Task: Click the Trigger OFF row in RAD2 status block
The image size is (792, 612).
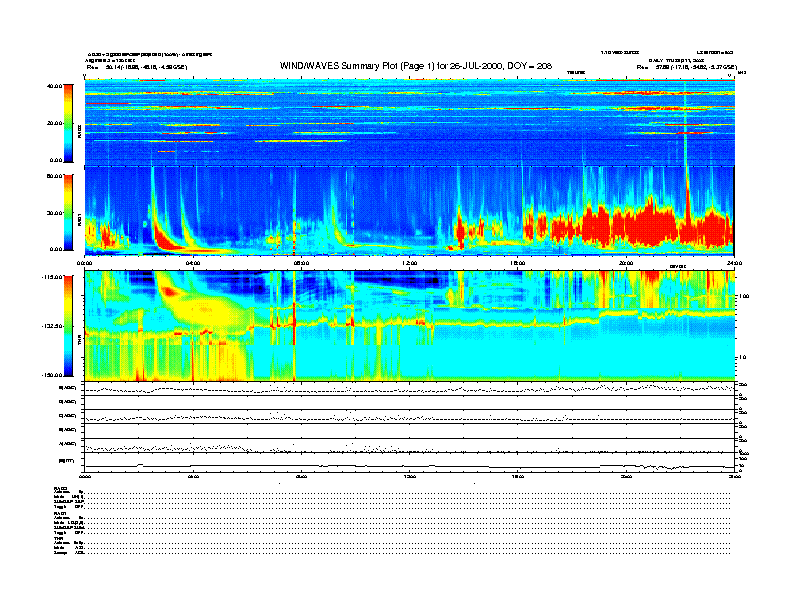Action: (392, 506)
